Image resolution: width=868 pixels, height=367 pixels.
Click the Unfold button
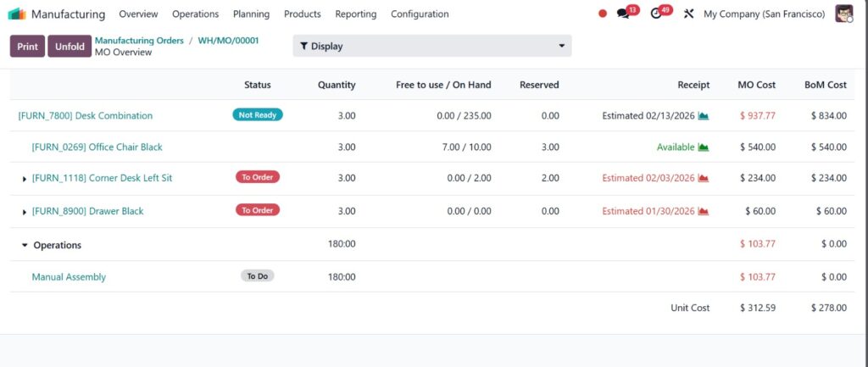[70, 47]
